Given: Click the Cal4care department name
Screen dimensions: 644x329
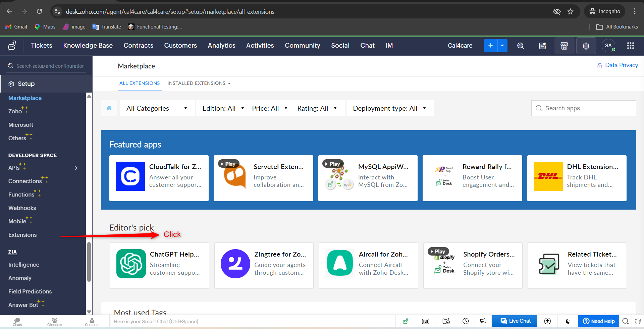Looking at the screenshot, I should click(x=460, y=46).
